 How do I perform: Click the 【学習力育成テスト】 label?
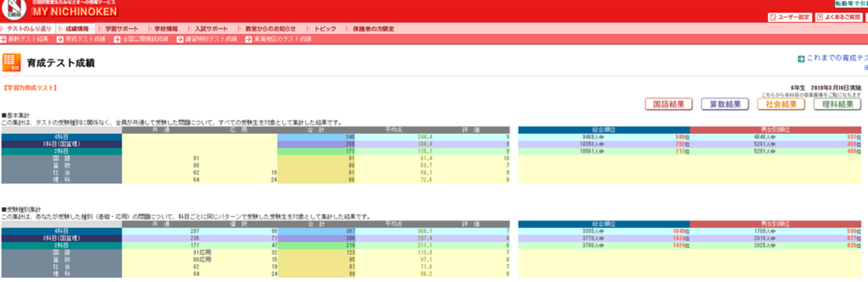tap(30, 87)
